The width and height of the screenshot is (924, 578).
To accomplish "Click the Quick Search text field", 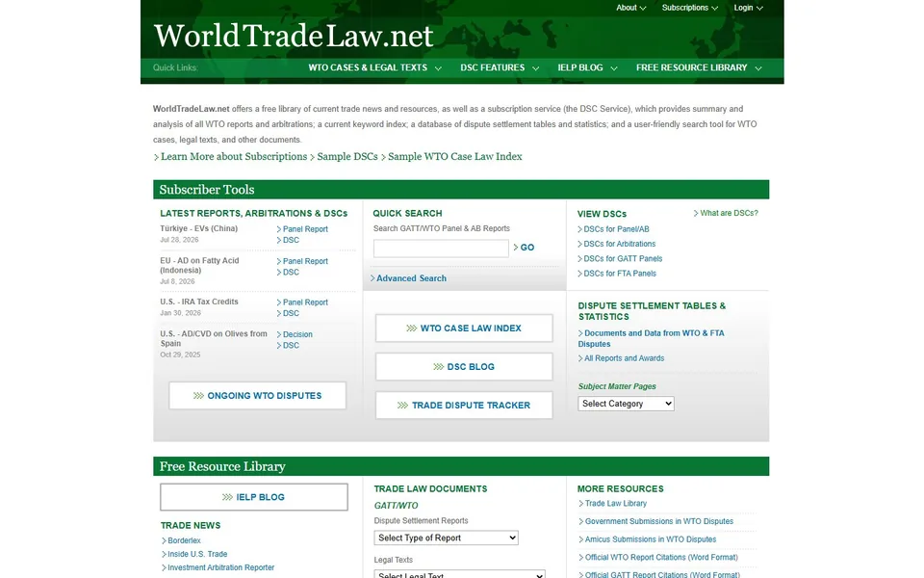I will 441,249.
